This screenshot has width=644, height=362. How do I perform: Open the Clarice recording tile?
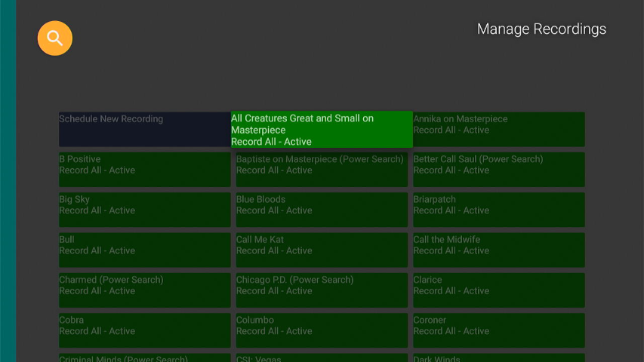point(498,290)
